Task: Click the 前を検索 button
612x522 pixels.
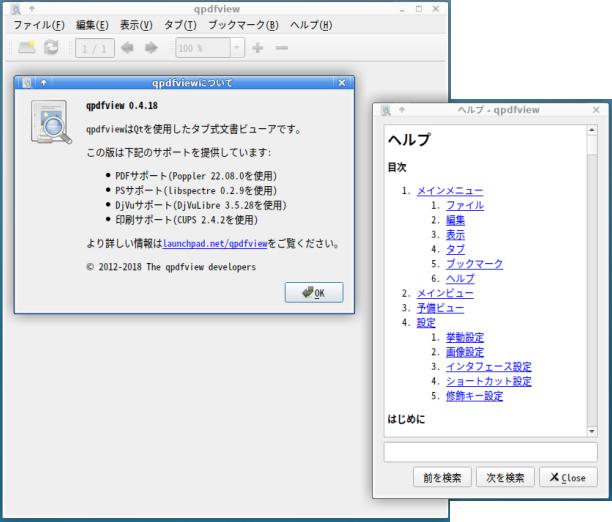Action: pyautogui.click(x=442, y=477)
